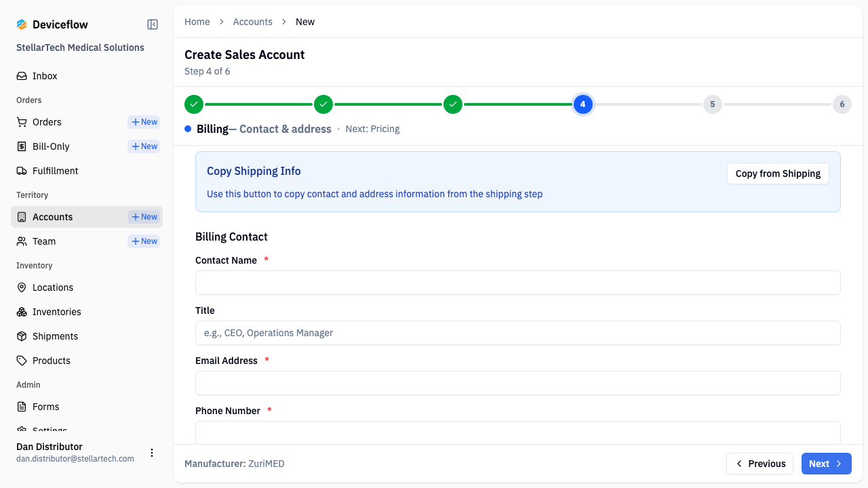
Task: Open Team people icon
Action: coord(22,241)
